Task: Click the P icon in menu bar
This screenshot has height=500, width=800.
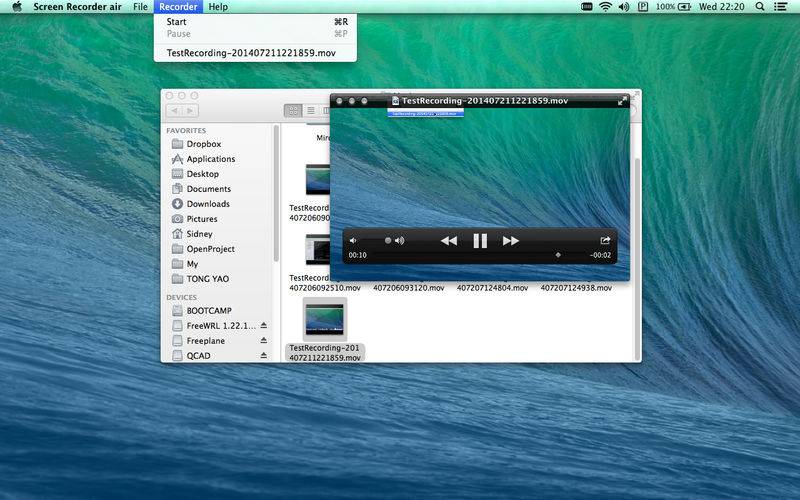Action: 643,7
